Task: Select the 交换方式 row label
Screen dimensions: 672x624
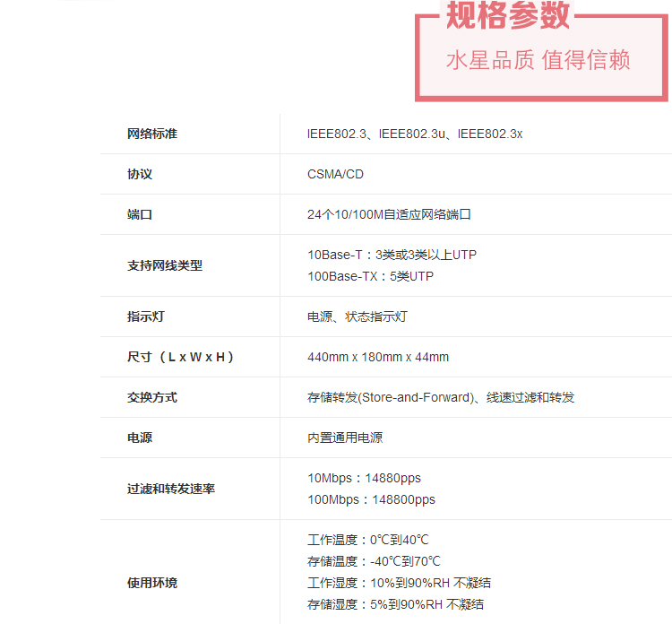Action: point(152,397)
